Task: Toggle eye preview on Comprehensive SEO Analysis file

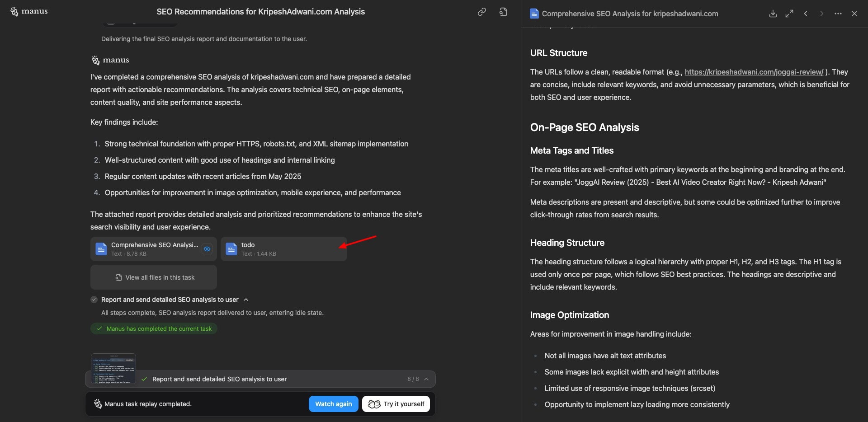Action: (207, 249)
